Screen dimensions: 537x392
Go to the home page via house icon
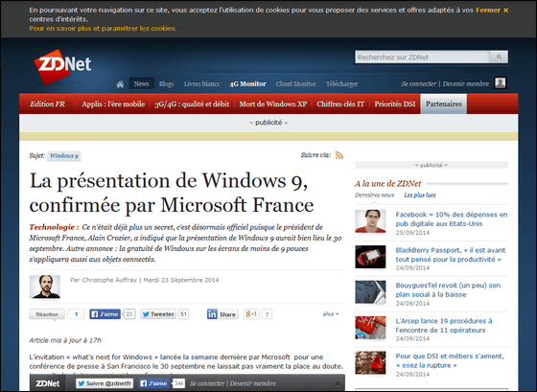120,84
